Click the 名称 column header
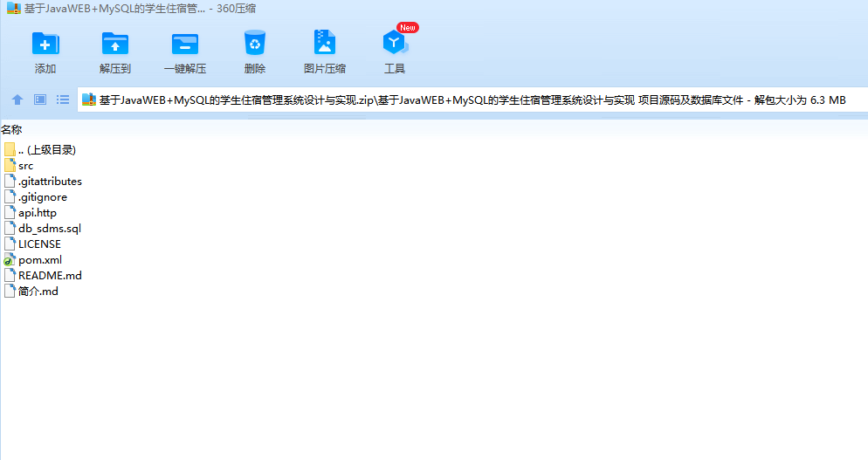This screenshot has width=868, height=460. [x=11, y=129]
